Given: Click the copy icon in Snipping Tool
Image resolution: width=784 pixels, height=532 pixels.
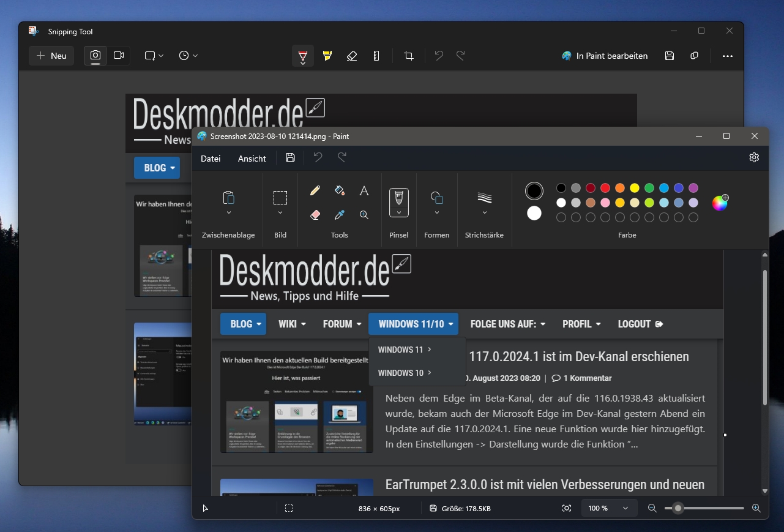Looking at the screenshot, I should (x=694, y=56).
